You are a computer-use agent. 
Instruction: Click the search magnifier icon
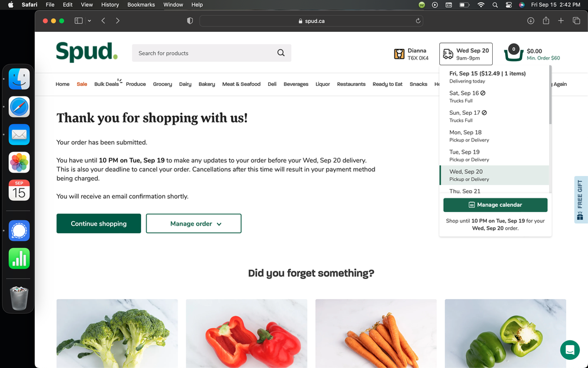[x=281, y=53]
